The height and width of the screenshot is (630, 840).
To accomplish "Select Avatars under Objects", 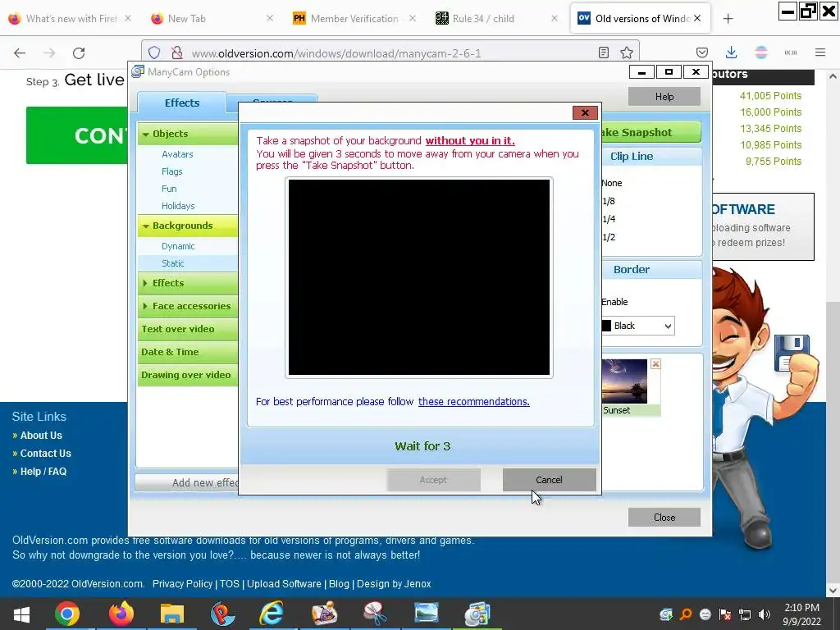I will [x=177, y=154].
